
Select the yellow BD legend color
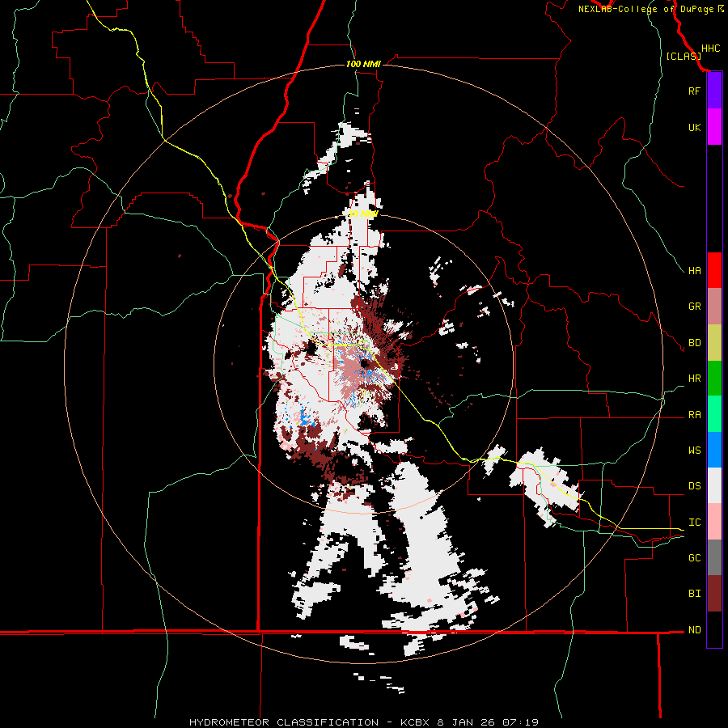pos(714,343)
